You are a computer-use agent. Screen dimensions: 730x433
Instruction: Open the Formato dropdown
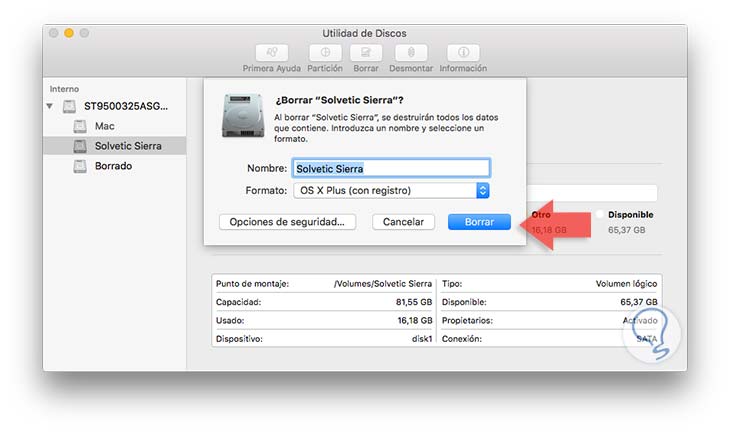[x=391, y=190]
